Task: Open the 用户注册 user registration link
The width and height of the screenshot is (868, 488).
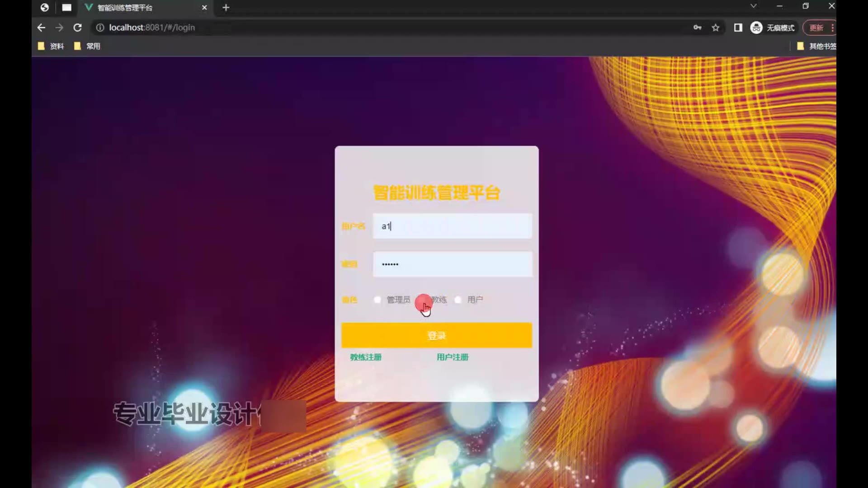Action: coord(453,357)
